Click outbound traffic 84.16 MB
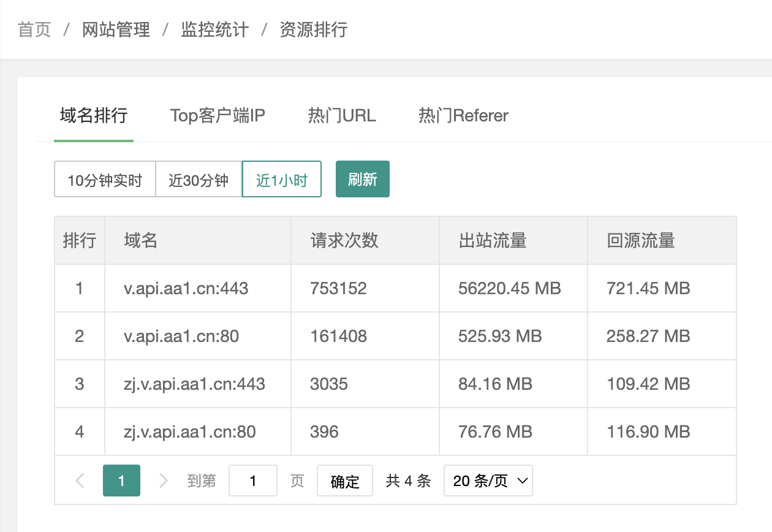772x532 pixels. (495, 384)
